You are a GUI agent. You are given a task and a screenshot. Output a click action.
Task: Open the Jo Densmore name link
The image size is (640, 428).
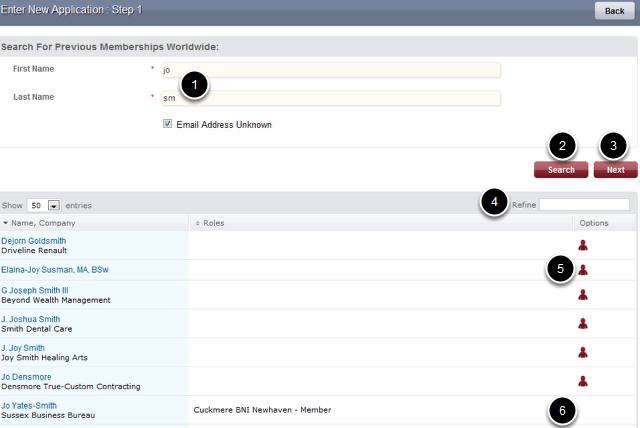(x=27, y=377)
